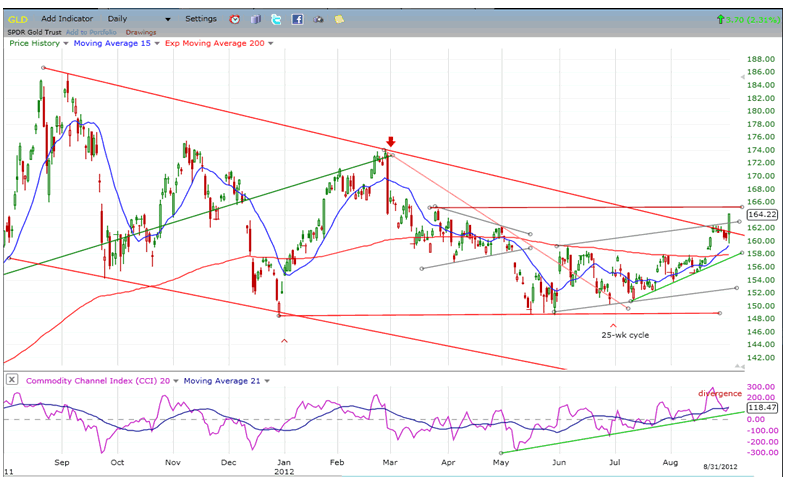Share chart via Facebook icon
Screen dimensions: 786x486
tap(298, 19)
